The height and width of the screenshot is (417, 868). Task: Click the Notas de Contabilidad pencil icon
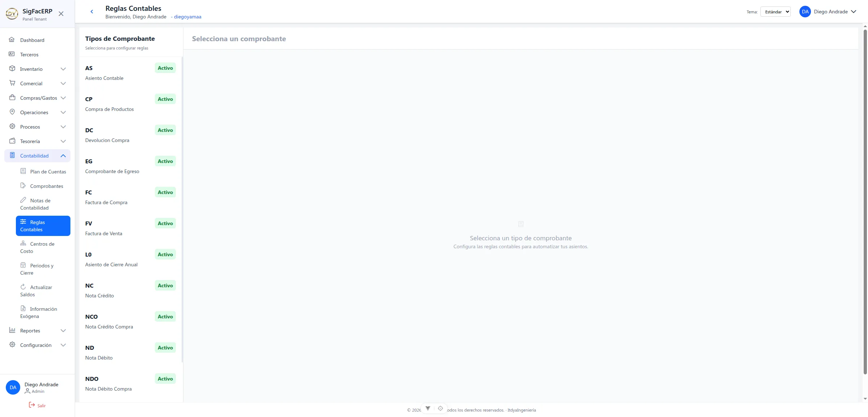[23, 200]
